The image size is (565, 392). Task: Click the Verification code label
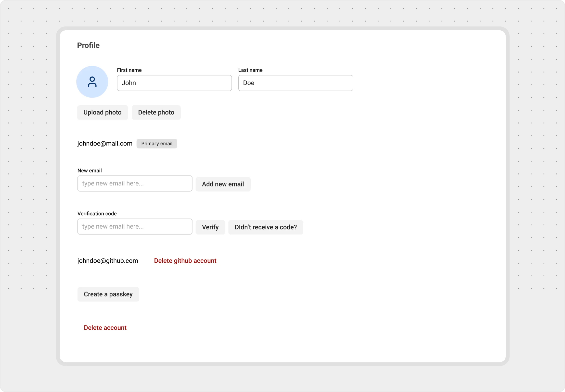(x=97, y=213)
